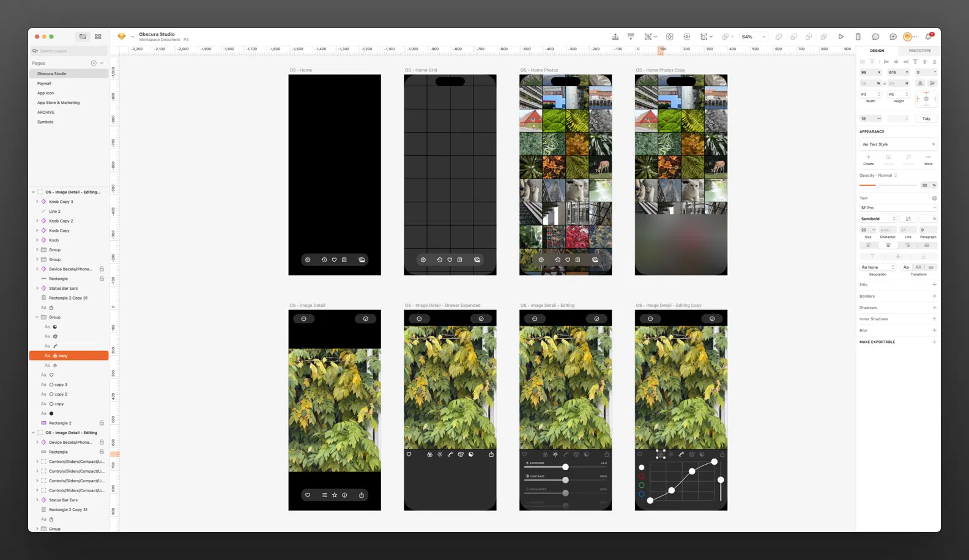Adjust the Opacity slider
This screenshot has width=969, height=560.
click(x=878, y=185)
